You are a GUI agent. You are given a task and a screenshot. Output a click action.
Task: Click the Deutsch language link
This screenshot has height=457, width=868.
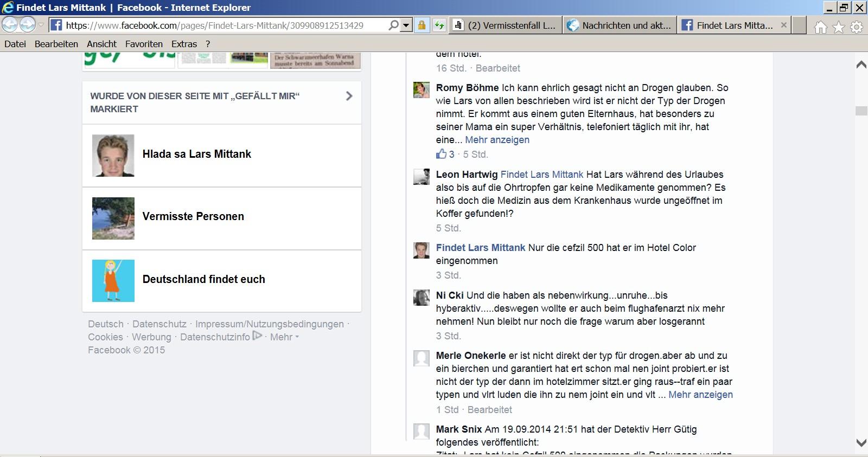click(106, 324)
